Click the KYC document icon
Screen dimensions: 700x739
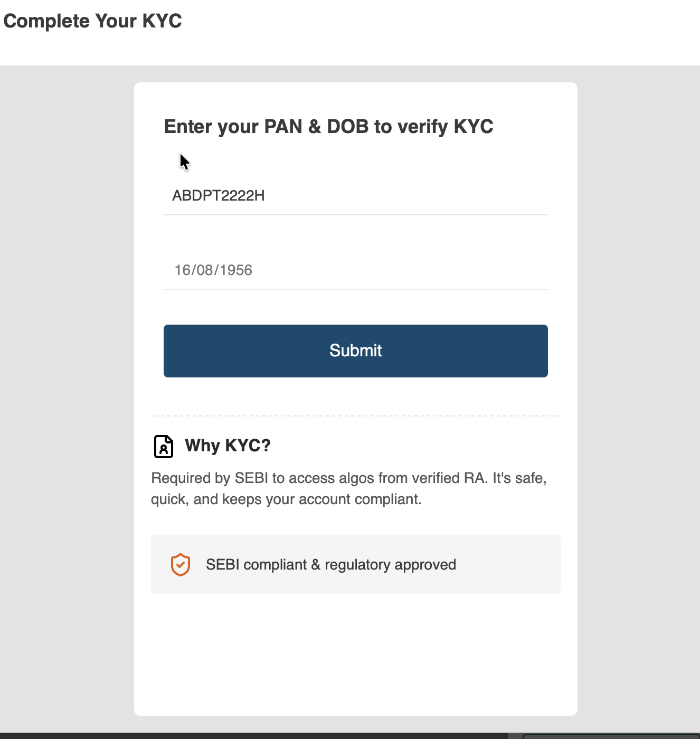coord(164,446)
